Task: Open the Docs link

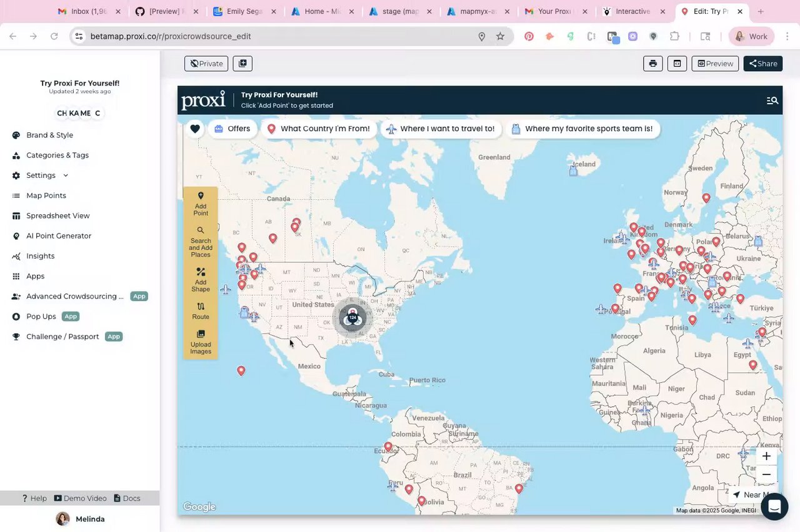Action: click(127, 498)
